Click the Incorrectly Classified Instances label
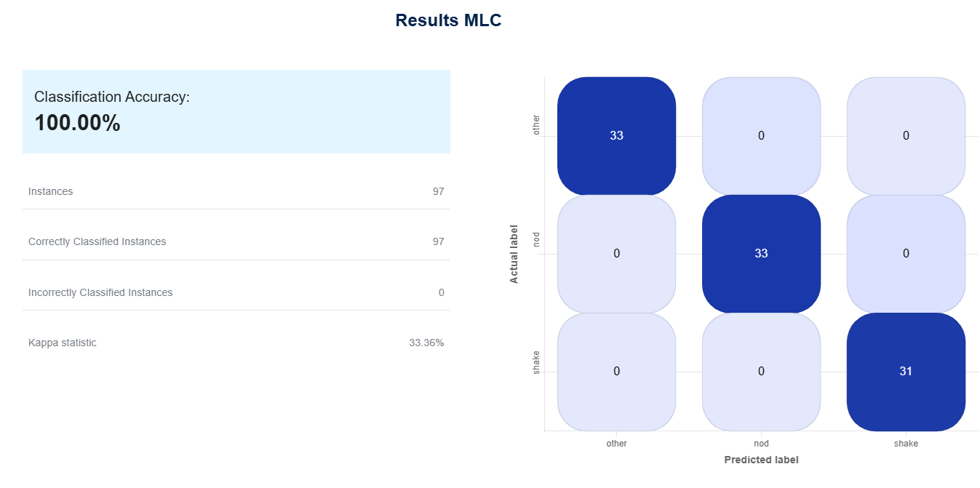 pyautogui.click(x=100, y=292)
